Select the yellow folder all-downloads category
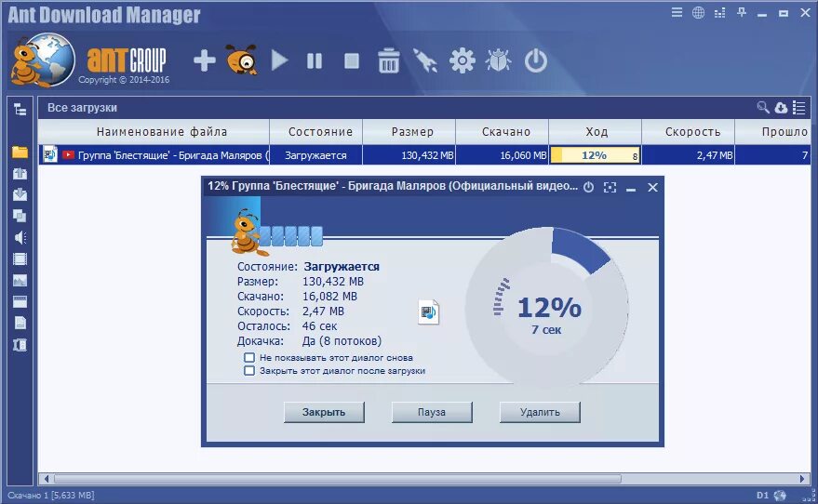 pyautogui.click(x=20, y=153)
